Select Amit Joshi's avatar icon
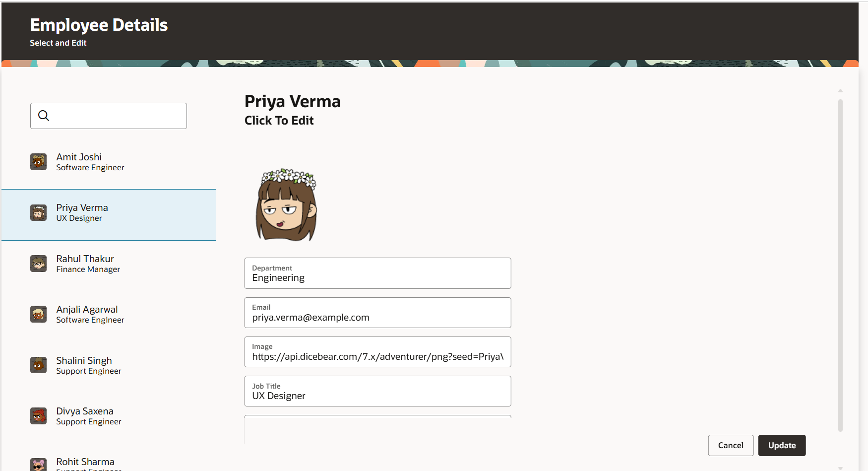 click(38, 162)
